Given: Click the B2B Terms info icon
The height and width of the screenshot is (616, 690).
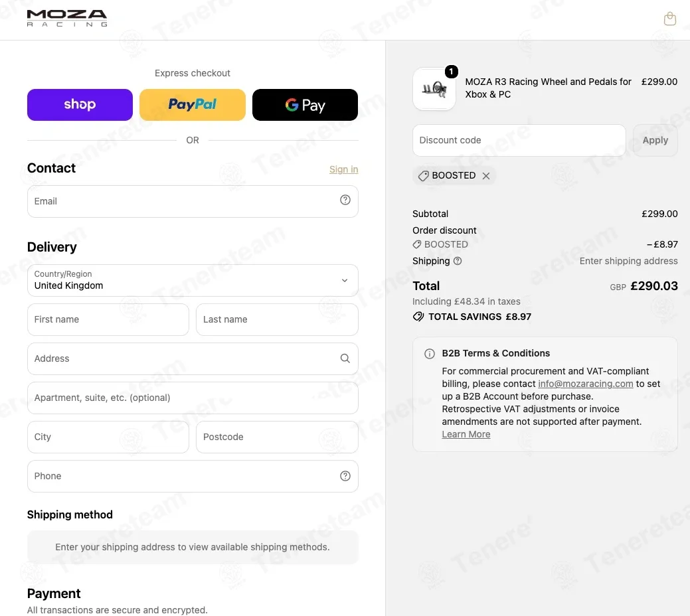Looking at the screenshot, I should pos(430,354).
